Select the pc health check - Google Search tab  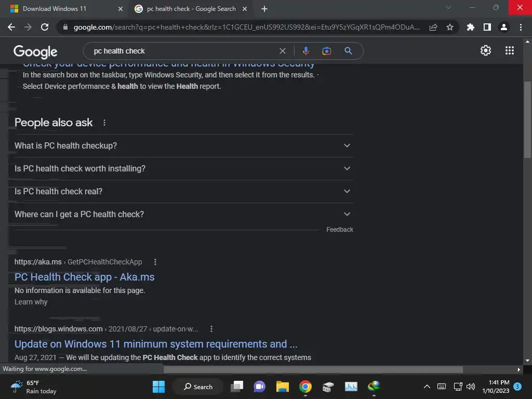191,9
